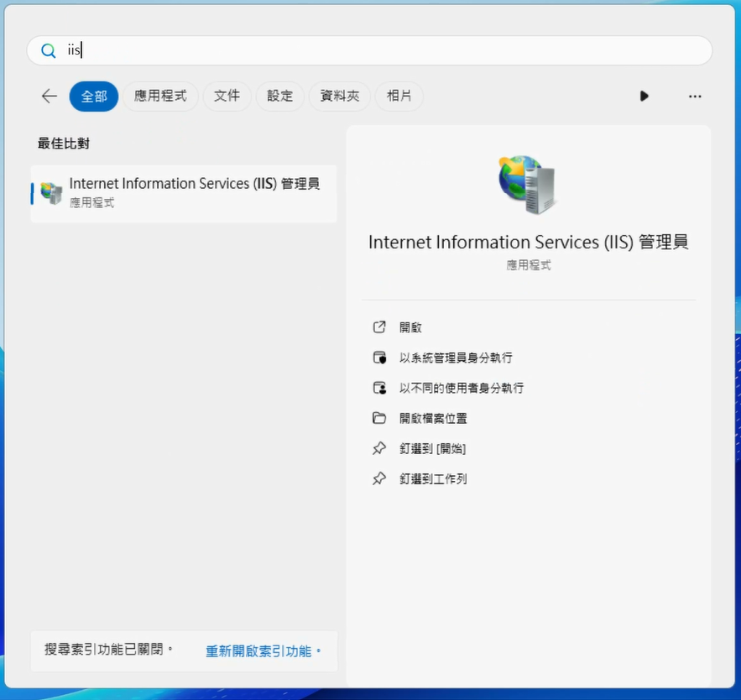Choose 開啟 to launch the app

(410, 327)
